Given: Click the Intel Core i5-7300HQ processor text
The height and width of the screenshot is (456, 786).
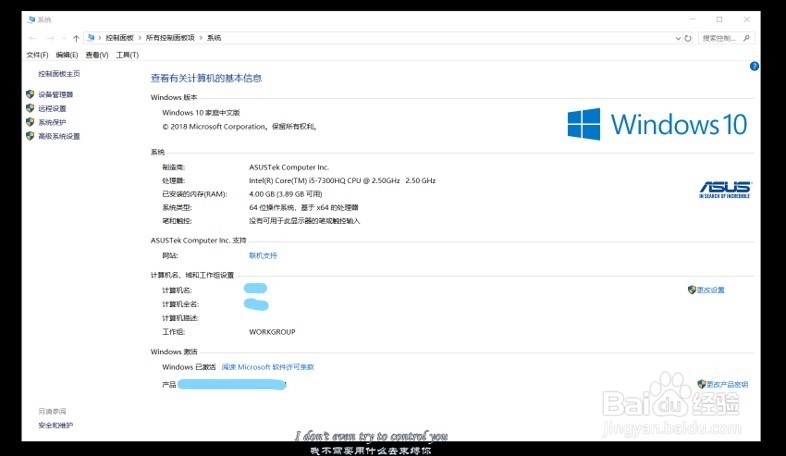Looking at the screenshot, I should pyautogui.click(x=342, y=180).
